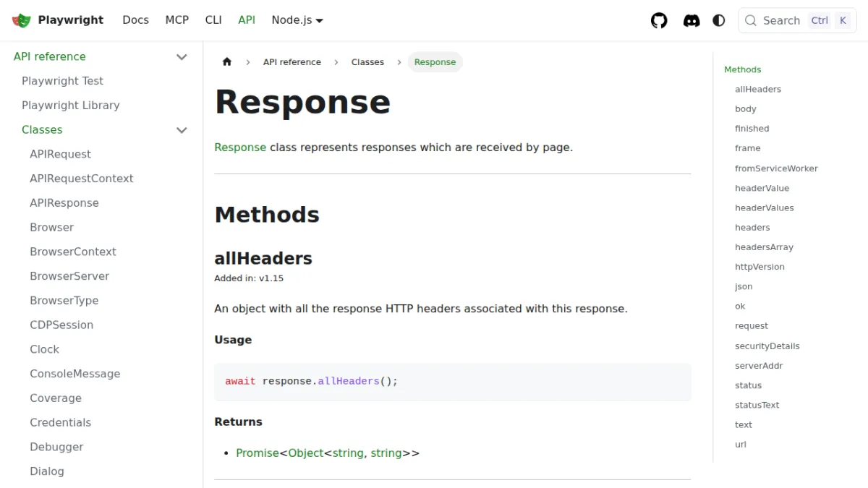The image size is (868, 488).
Task: Open the MCP navbar item
Action: pyautogui.click(x=176, y=20)
